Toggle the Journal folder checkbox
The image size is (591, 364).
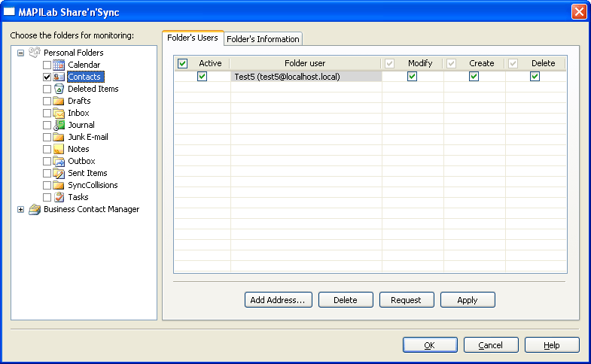pyautogui.click(x=47, y=126)
